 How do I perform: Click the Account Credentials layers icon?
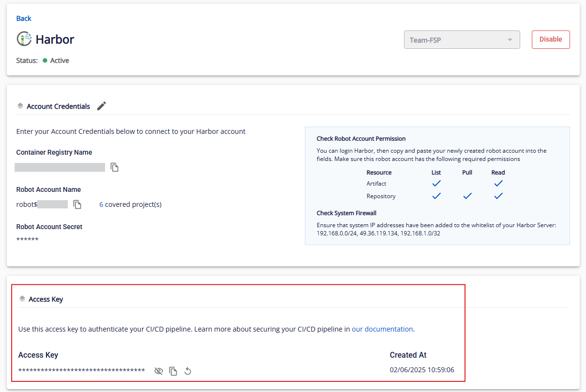point(20,105)
